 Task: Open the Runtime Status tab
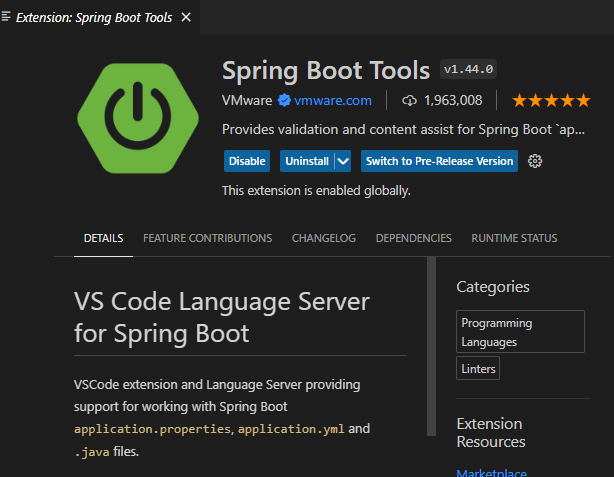click(x=514, y=238)
